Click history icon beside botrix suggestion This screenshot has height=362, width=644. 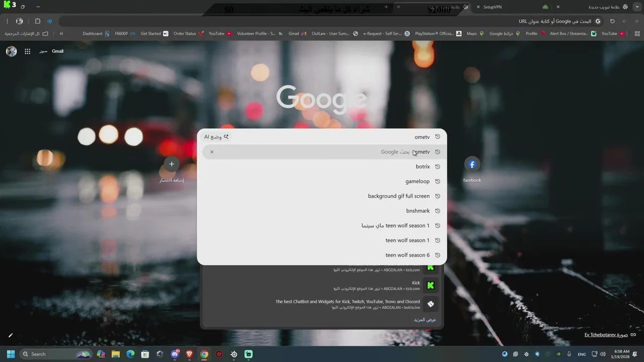pos(438,166)
